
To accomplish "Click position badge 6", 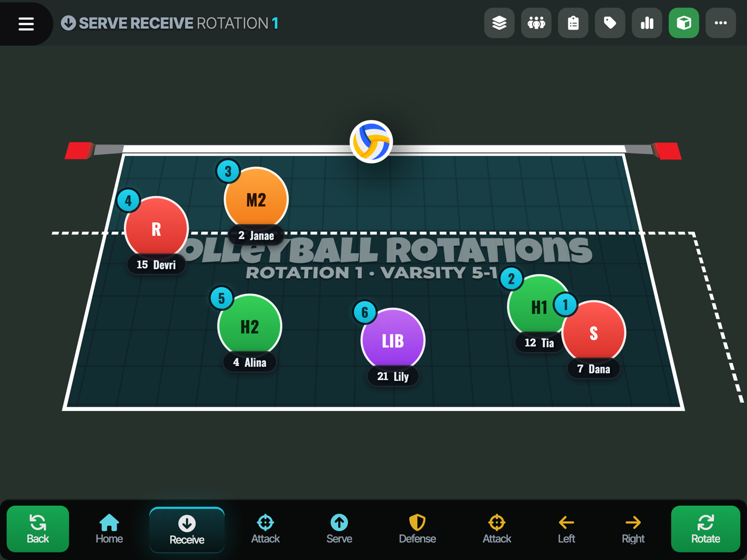I will [365, 312].
